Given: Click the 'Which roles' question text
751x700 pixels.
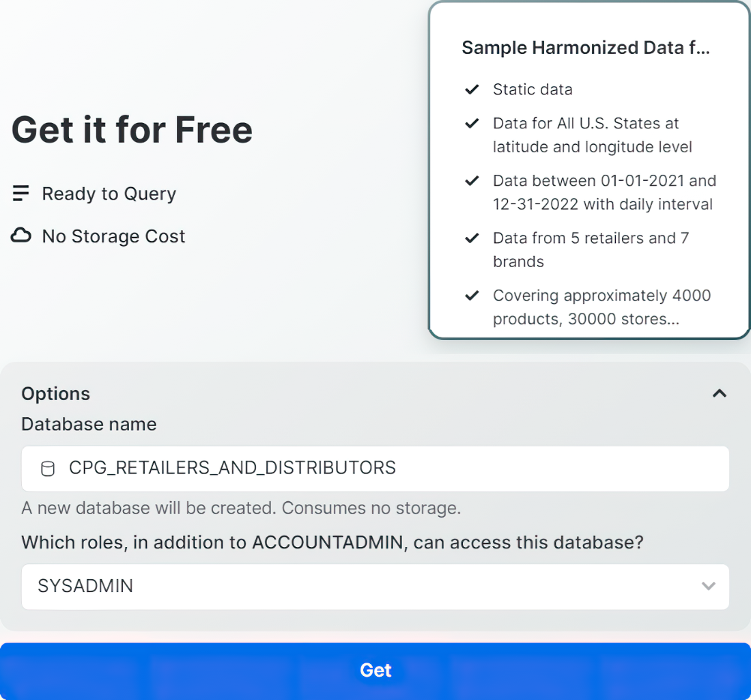Looking at the screenshot, I should 332,542.
